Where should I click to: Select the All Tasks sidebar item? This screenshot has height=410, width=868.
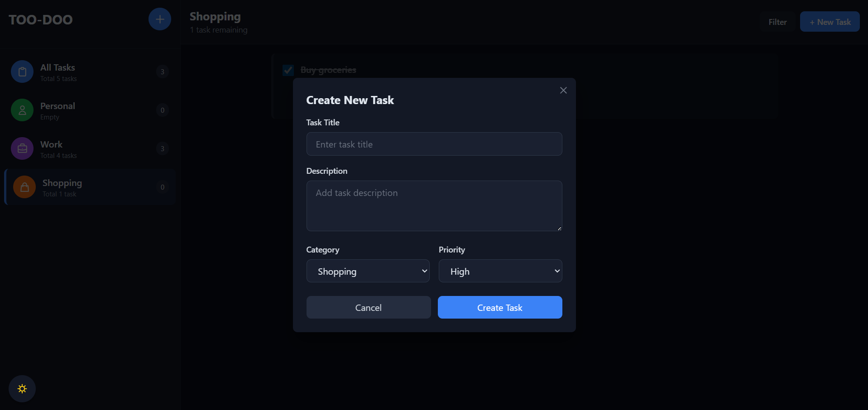pyautogui.click(x=58, y=68)
